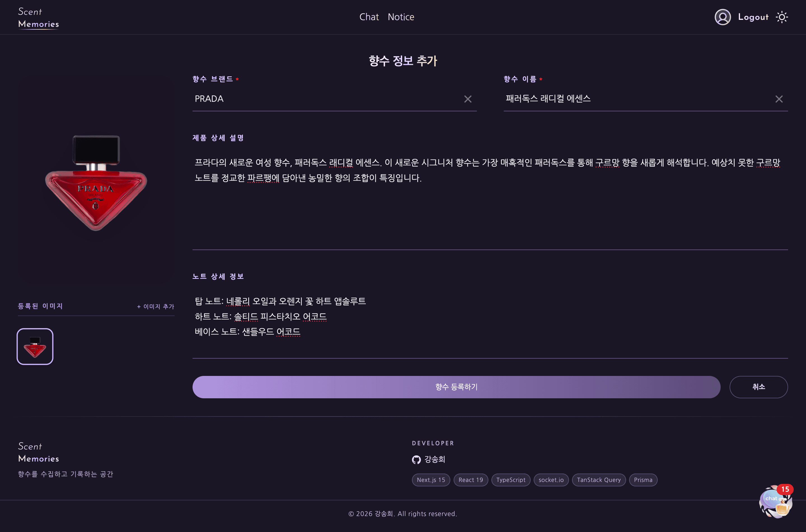Viewport: 806px width, 532px height.
Task: Open the Notice menu item
Action: 401,17
